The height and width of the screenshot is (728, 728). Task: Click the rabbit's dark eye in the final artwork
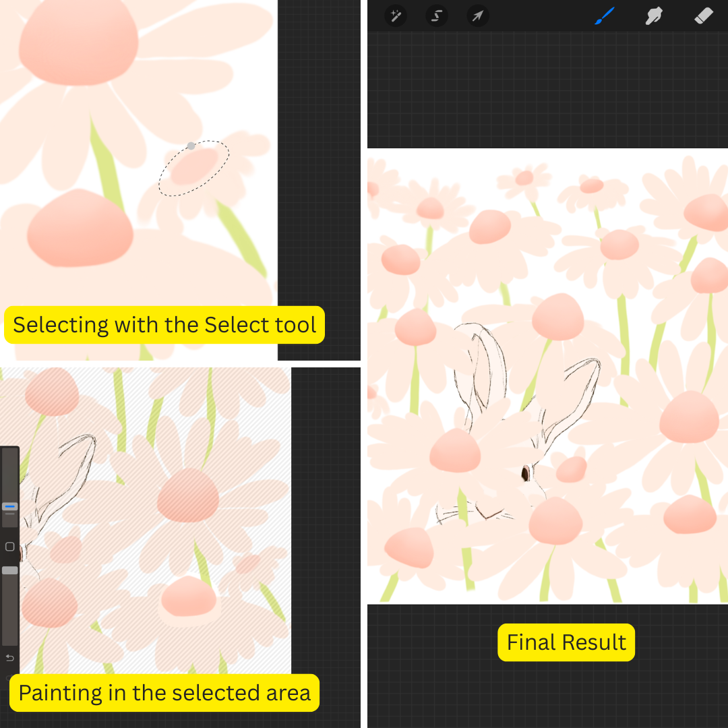[x=524, y=474]
